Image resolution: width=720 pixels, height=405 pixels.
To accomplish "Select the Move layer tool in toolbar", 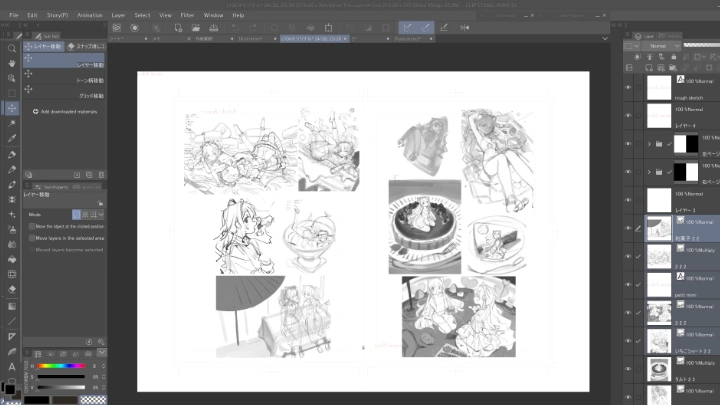I will tap(12, 108).
